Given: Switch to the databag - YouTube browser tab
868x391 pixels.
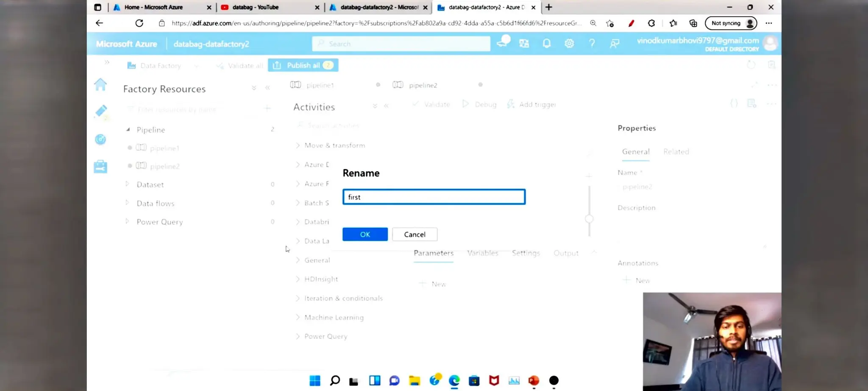Looking at the screenshot, I should 271,7.
